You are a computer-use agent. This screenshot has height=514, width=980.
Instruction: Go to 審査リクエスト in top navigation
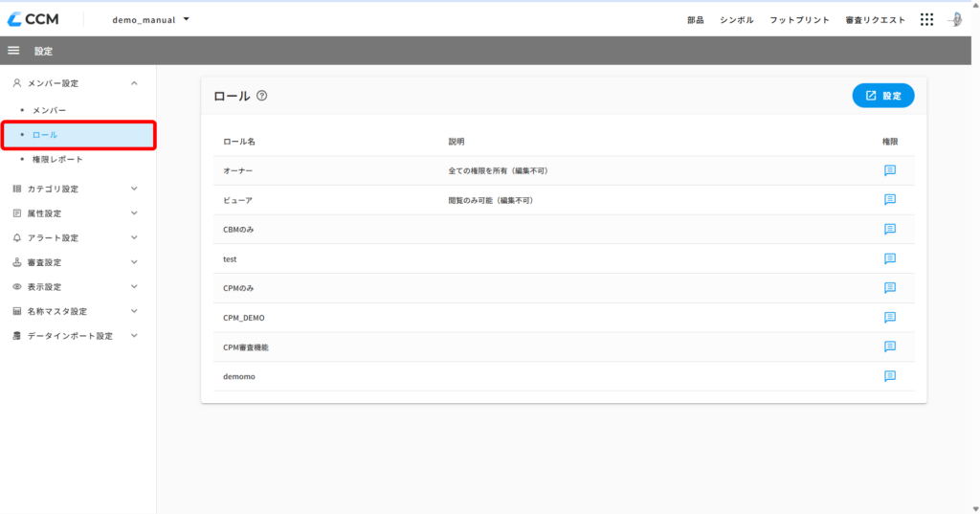click(875, 20)
